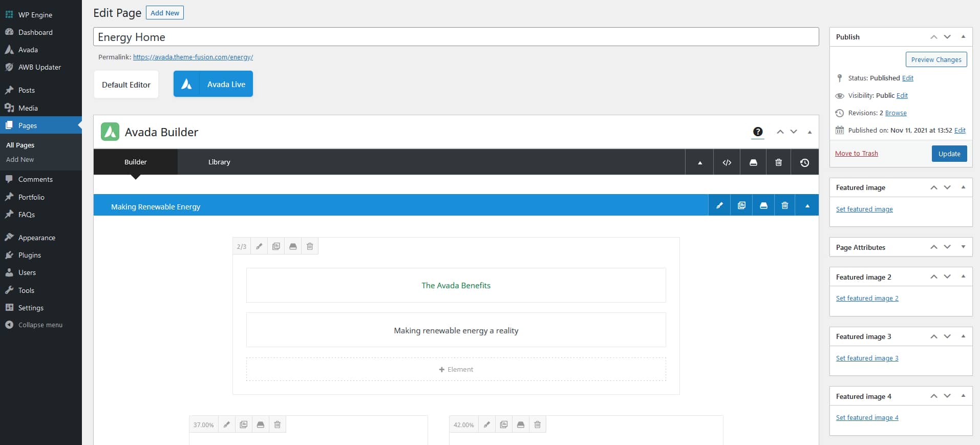980x445 pixels.
Task: Click Add New page button
Action: point(165,13)
